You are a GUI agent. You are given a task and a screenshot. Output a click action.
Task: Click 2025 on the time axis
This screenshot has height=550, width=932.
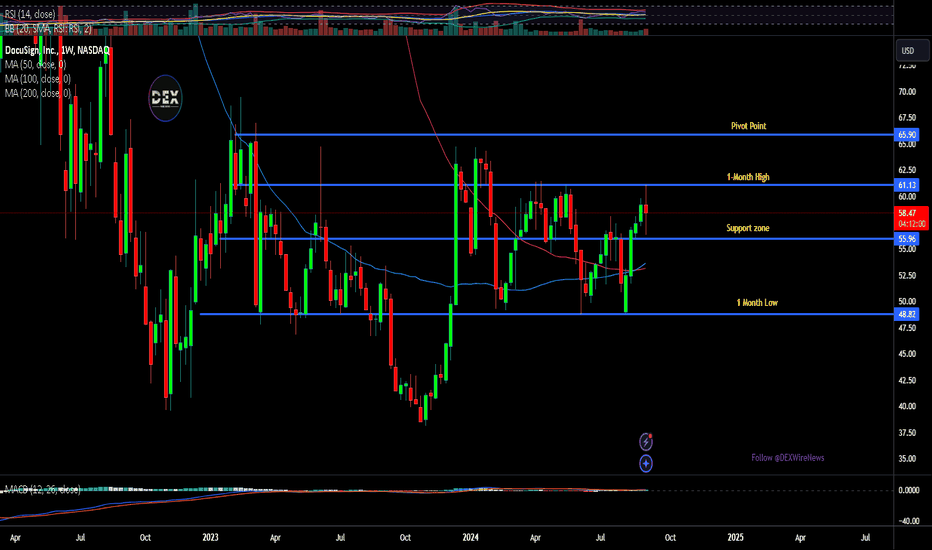735,537
